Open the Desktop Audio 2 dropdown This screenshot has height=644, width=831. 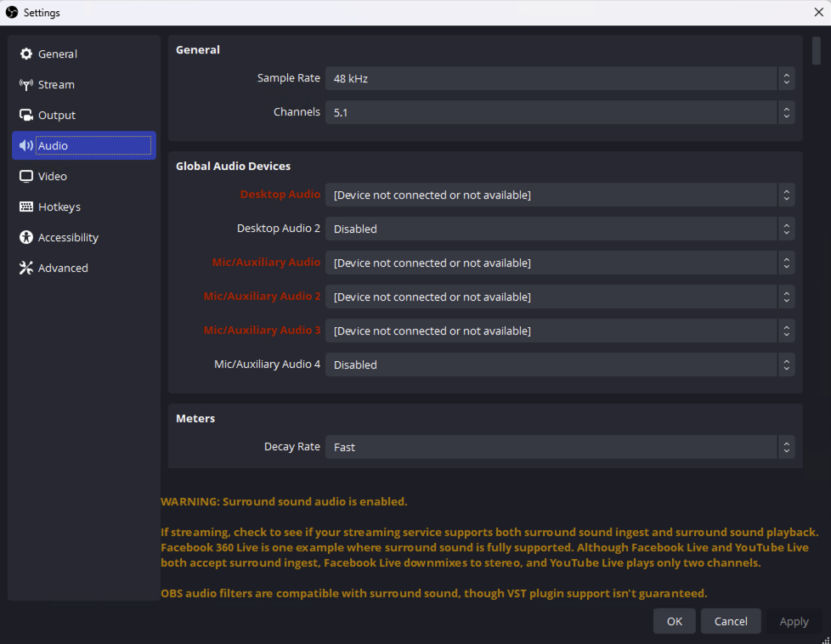coord(559,229)
